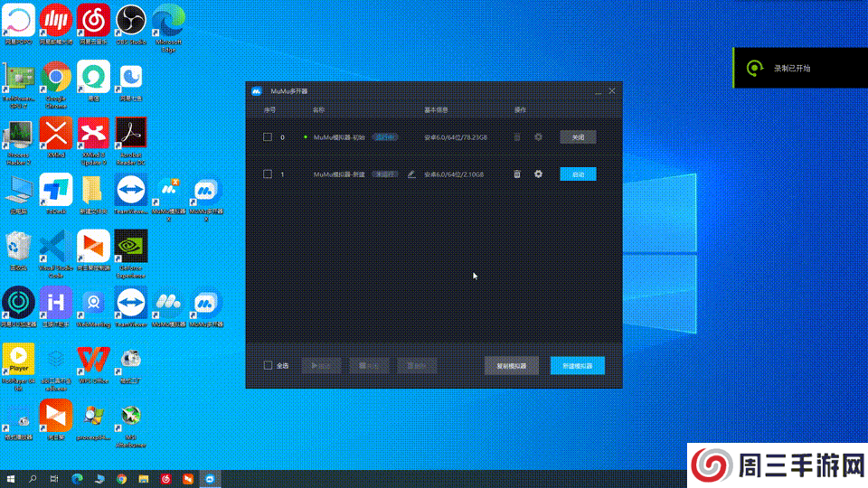
Task: Delete emulator 1 using its trash icon
Action: 517,174
